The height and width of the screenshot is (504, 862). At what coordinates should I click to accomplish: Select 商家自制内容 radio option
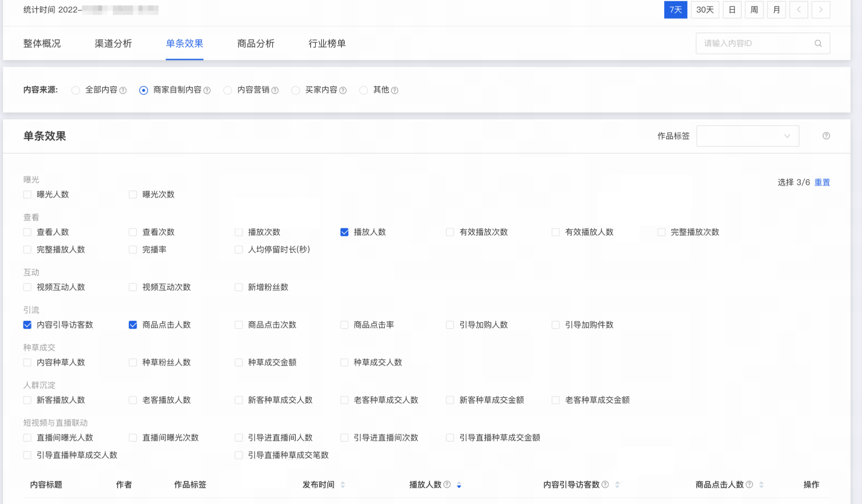tap(143, 91)
